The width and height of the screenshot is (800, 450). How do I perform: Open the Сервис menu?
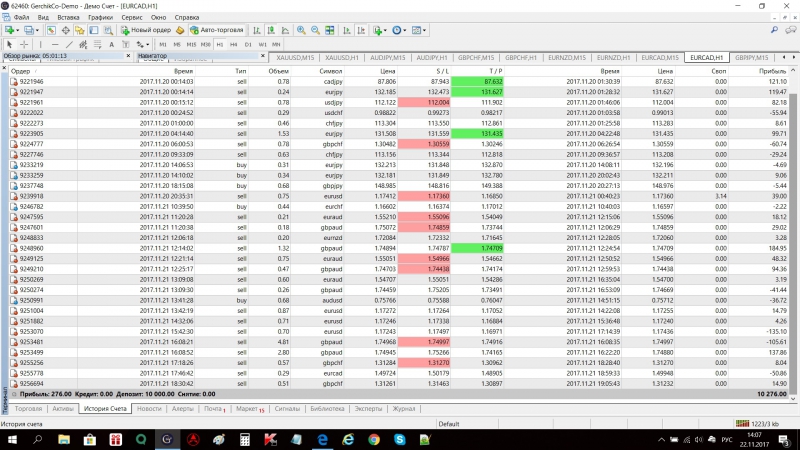132,17
